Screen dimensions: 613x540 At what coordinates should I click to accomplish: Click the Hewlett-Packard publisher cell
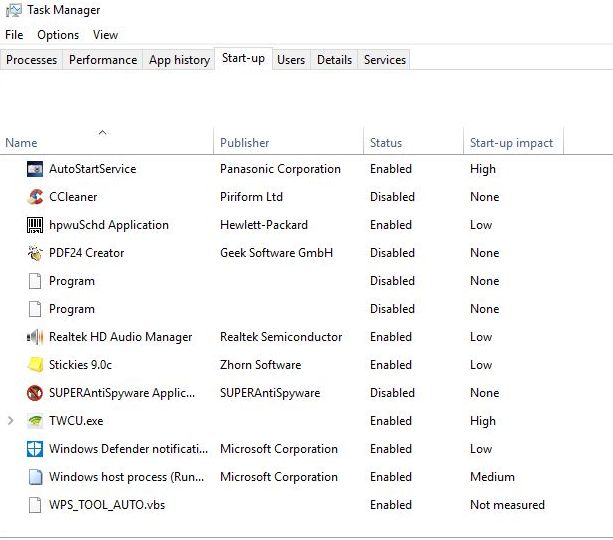pos(264,225)
